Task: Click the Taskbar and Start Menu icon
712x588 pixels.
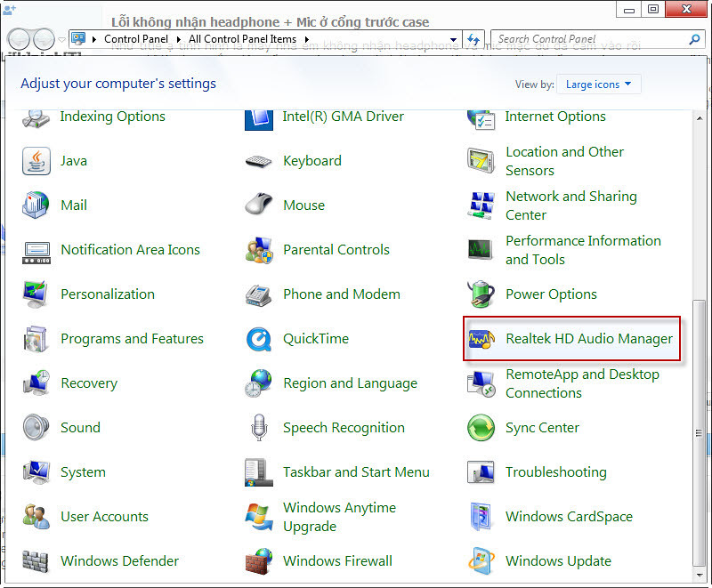Action: coord(259,472)
